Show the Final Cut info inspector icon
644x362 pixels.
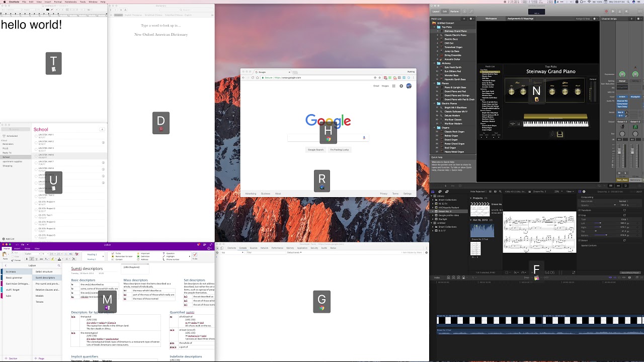584,192
